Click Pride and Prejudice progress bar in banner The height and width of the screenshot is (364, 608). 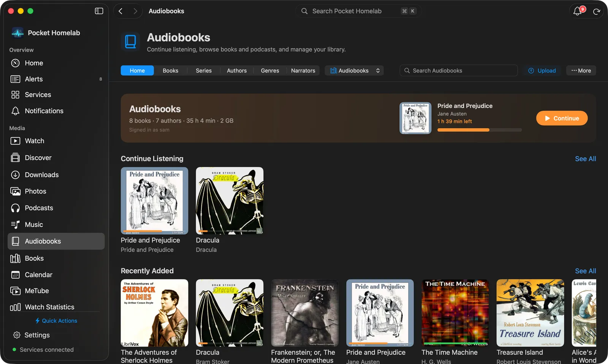click(x=480, y=130)
